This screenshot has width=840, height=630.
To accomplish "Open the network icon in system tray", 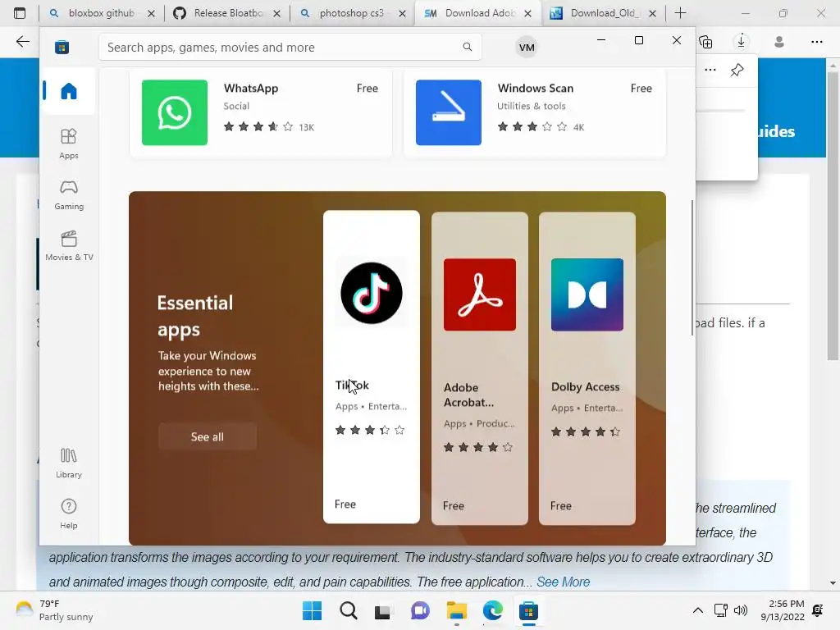I will pos(720,610).
